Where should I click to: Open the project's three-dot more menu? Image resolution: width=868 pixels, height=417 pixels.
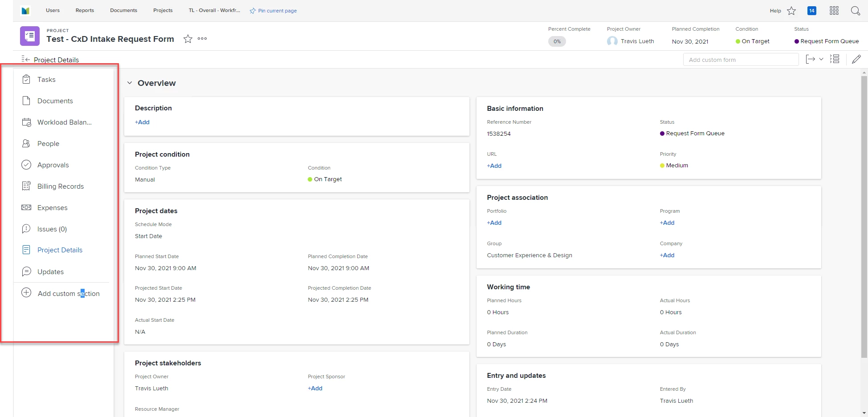click(x=202, y=39)
